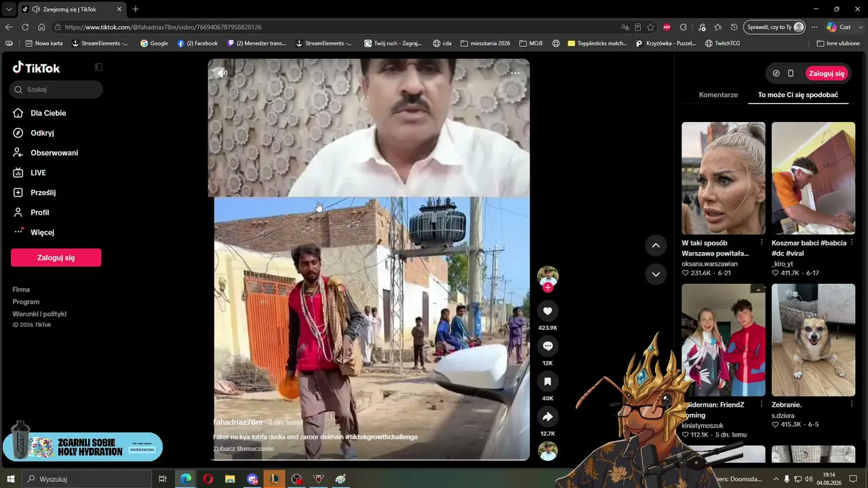Bookmark the video with the 40K icon
The height and width of the screenshot is (488, 868).
pyautogui.click(x=547, y=382)
